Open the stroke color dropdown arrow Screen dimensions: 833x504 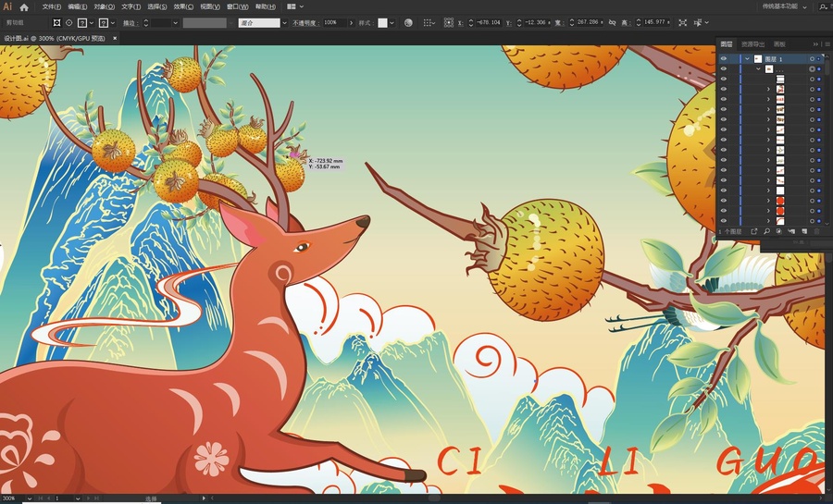(113, 23)
